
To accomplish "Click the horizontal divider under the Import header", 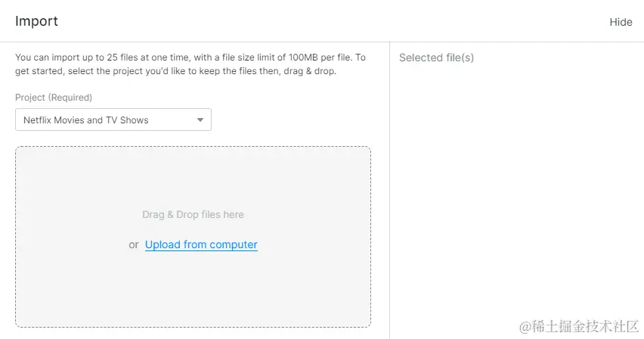I will coord(322,42).
